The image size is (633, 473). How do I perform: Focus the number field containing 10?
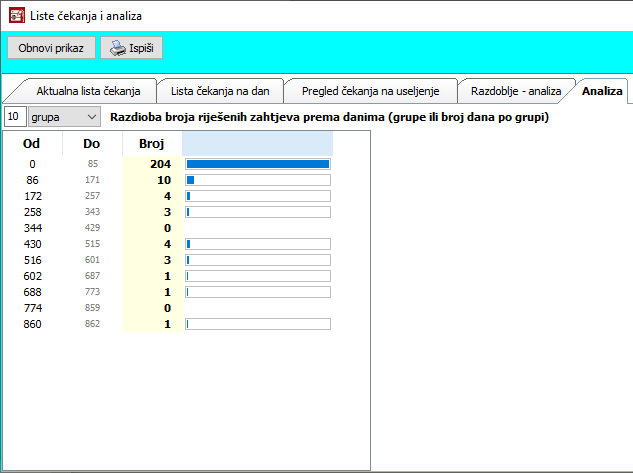point(16,117)
